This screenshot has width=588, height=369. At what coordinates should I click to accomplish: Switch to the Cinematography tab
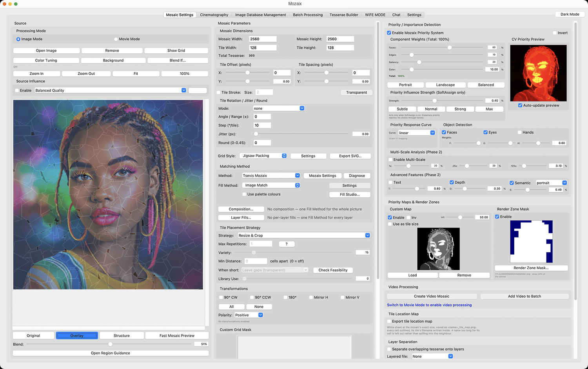(x=214, y=15)
